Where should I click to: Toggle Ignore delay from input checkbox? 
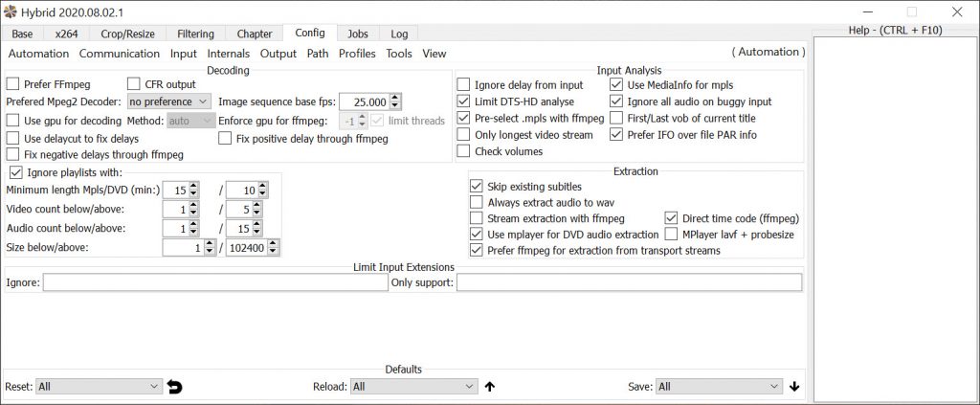pyautogui.click(x=463, y=85)
